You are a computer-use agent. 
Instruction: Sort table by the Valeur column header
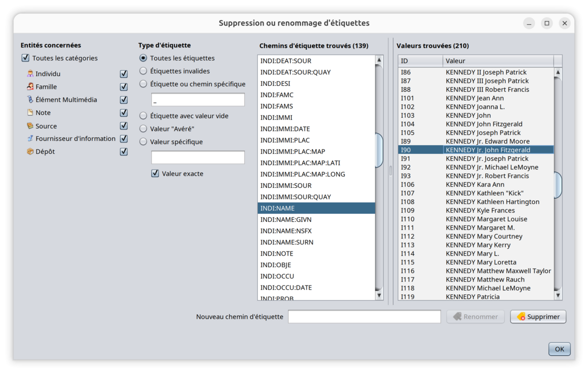(497, 61)
